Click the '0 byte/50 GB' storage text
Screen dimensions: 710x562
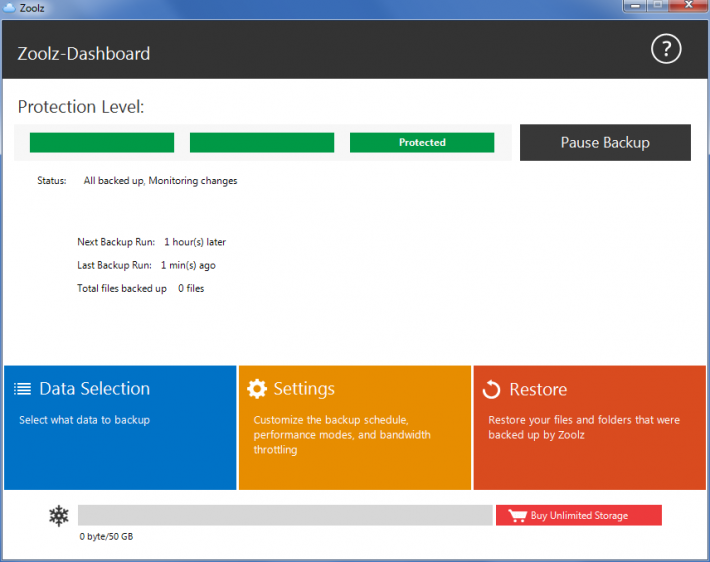click(106, 537)
